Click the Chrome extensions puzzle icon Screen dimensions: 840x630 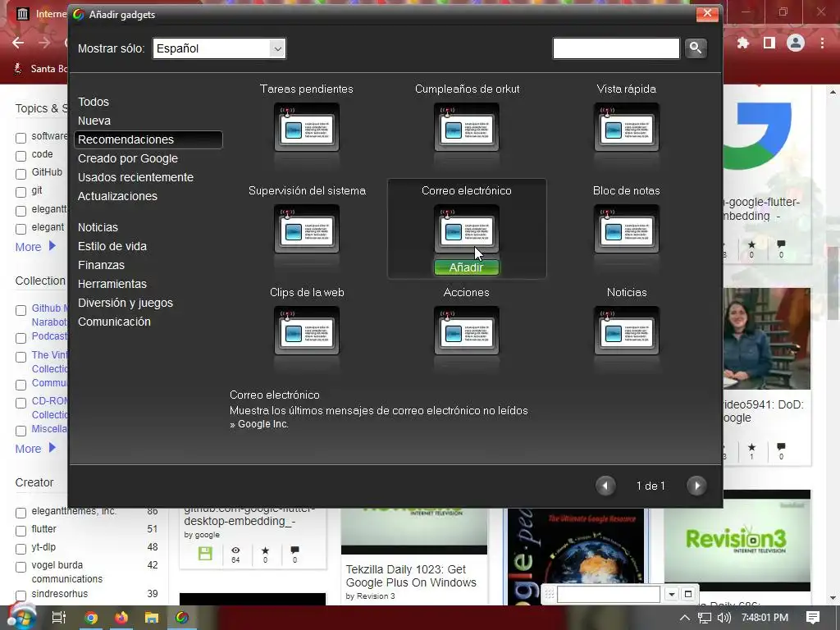pyautogui.click(x=743, y=43)
